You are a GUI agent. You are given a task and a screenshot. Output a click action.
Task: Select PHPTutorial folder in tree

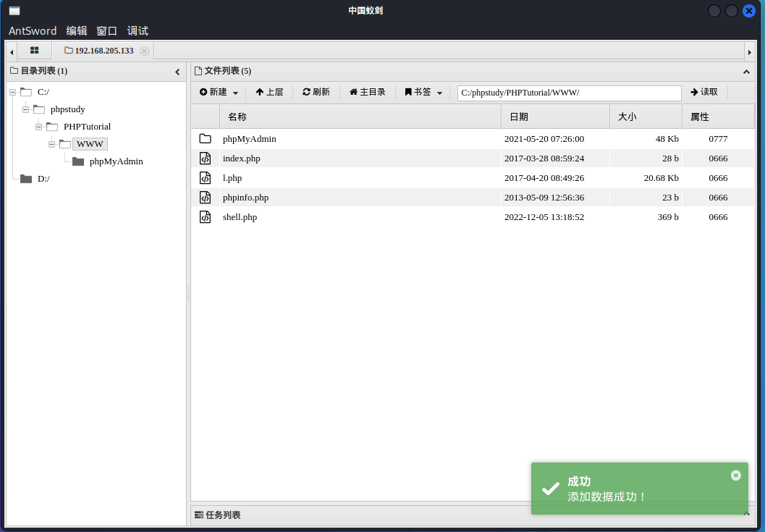(88, 127)
